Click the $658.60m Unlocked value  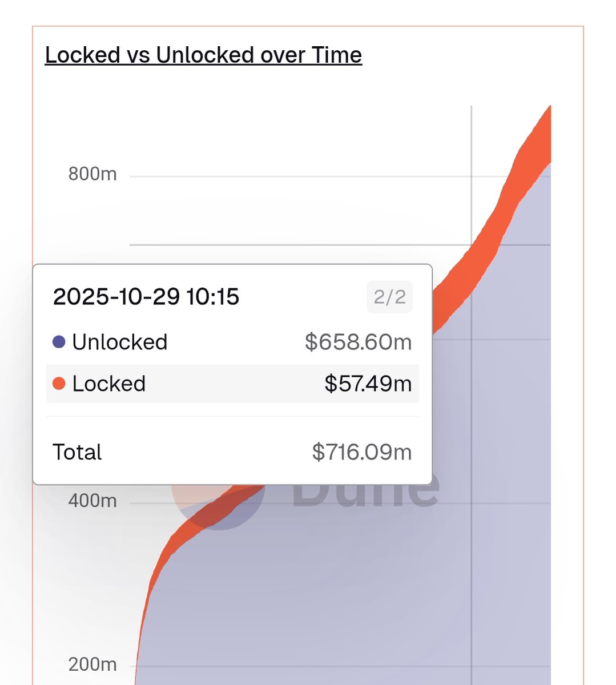(358, 342)
